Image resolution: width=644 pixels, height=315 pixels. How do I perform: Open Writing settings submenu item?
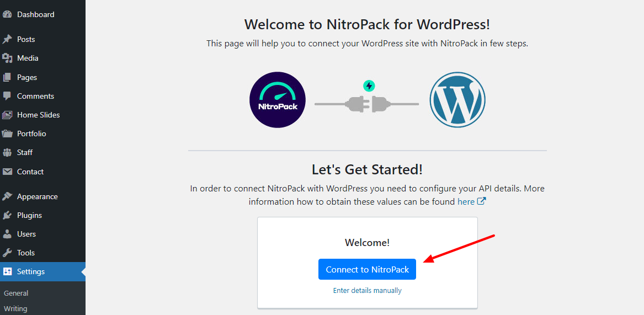point(15,308)
